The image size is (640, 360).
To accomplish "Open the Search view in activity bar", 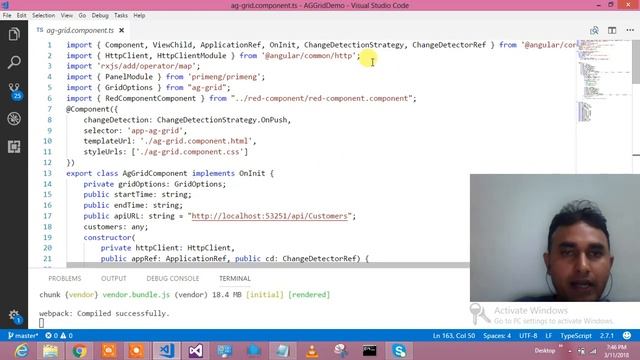I will point(14,62).
